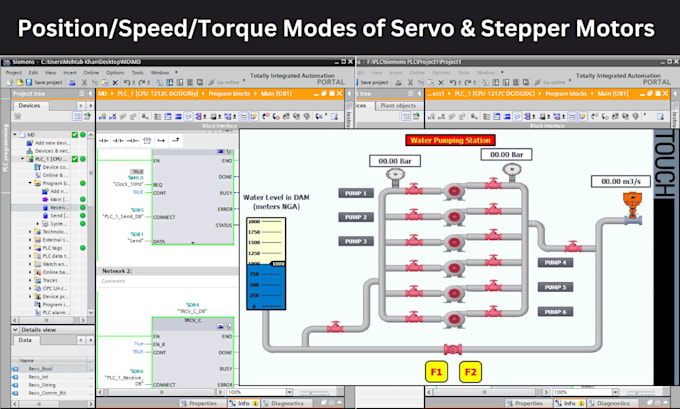Click the Delete X icon in left window toolbar
This screenshot has height=409, width=680.
click(115, 82)
